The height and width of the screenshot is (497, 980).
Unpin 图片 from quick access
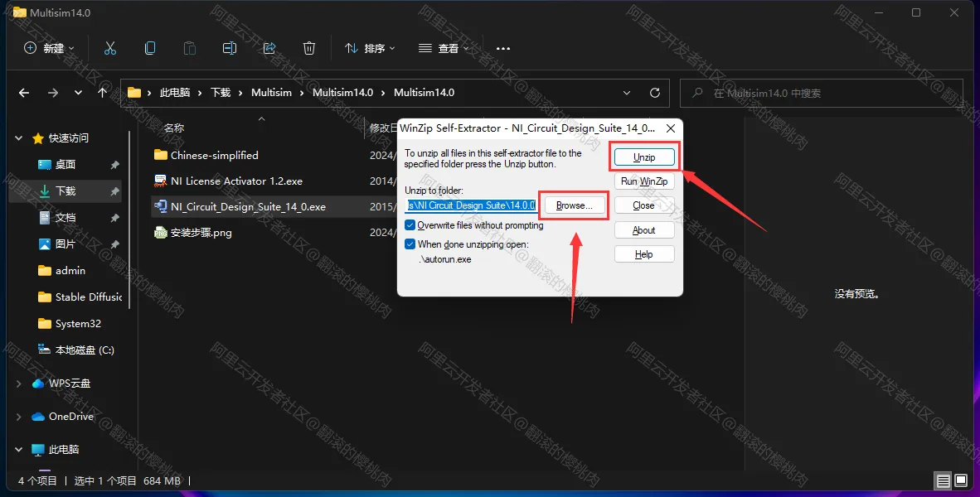click(115, 244)
